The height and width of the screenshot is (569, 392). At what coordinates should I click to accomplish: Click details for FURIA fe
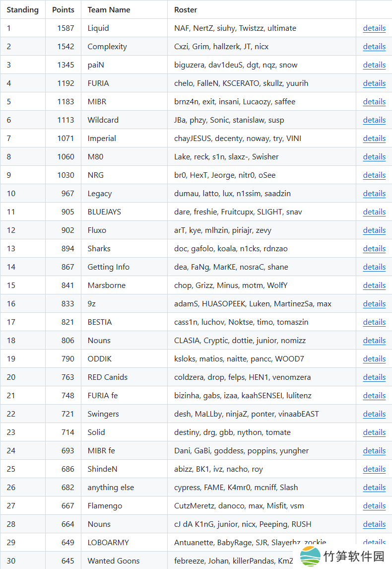click(x=374, y=396)
